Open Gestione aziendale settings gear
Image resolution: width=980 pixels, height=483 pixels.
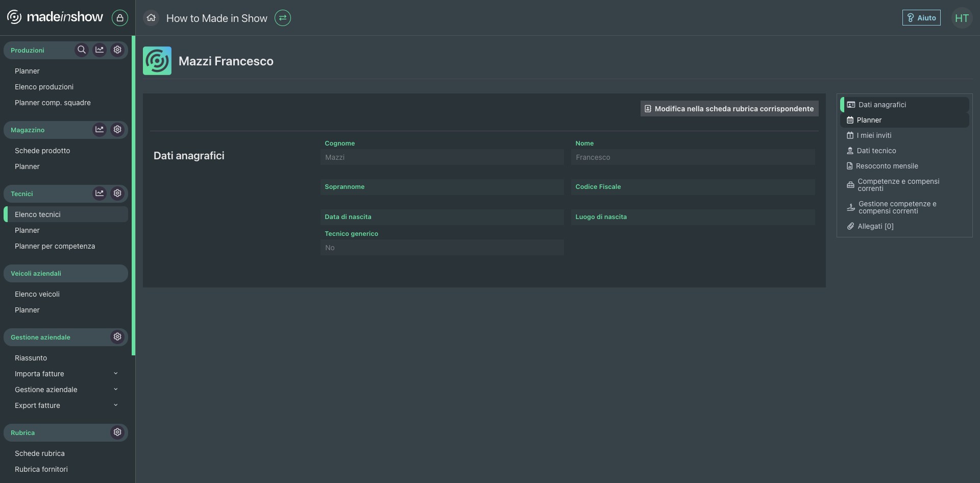pos(117,337)
